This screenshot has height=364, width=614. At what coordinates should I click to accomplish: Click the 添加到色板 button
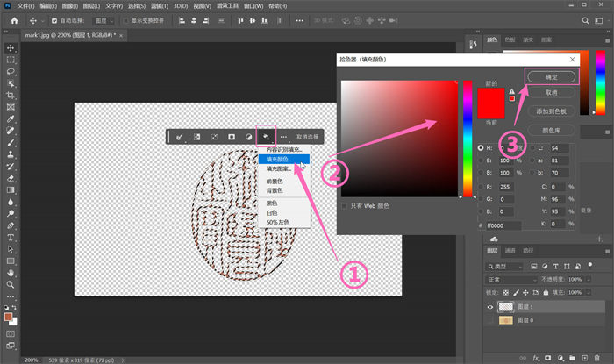click(x=550, y=111)
